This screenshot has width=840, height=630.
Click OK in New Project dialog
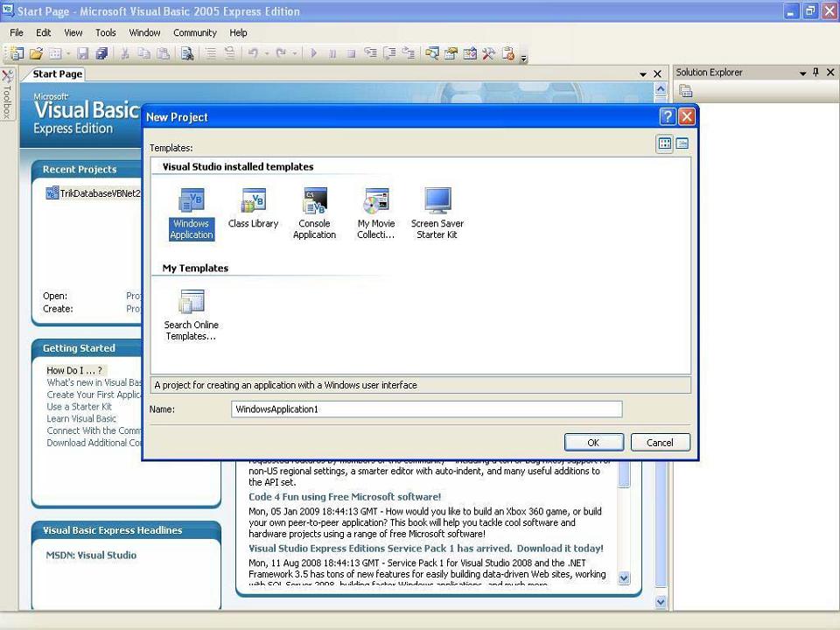coord(593,443)
